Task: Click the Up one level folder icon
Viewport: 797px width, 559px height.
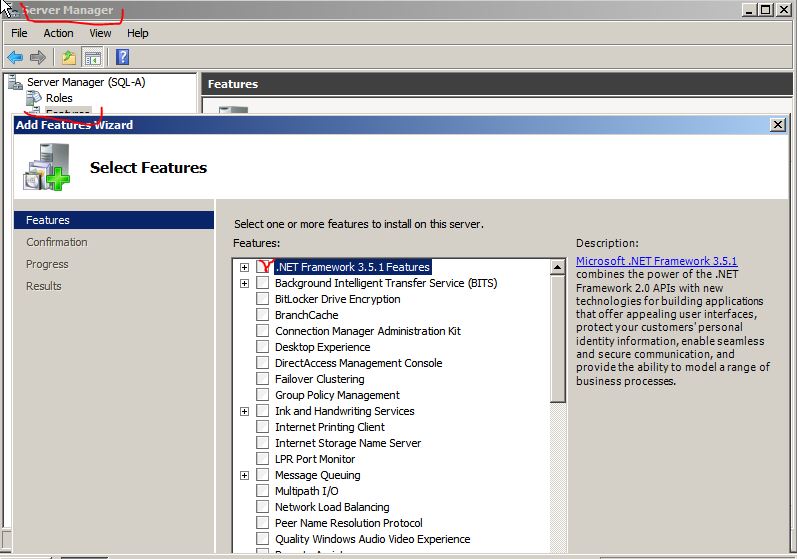Action: click(x=69, y=57)
